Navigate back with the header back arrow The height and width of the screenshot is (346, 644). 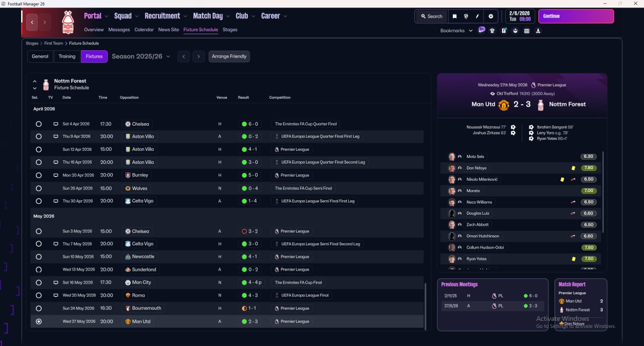click(x=32, y=22)
